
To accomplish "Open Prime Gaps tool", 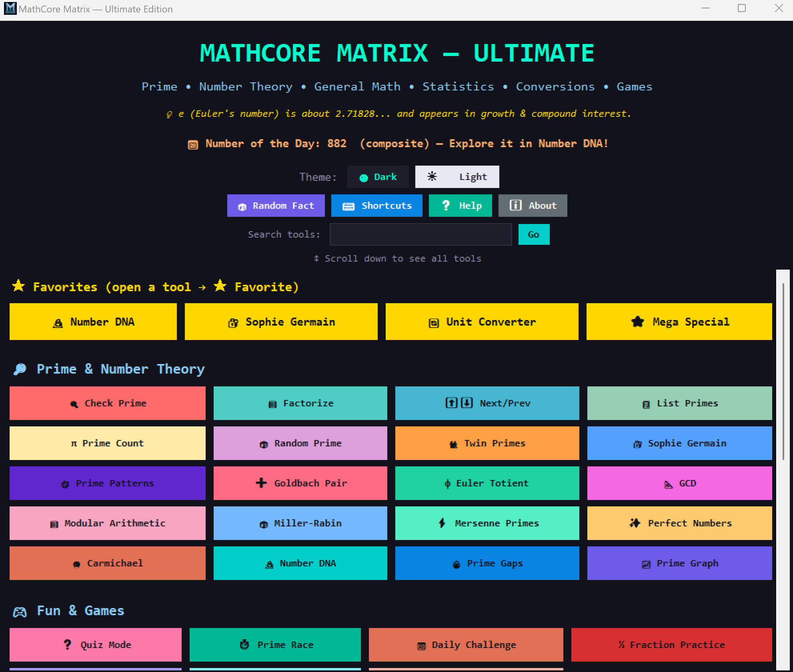I will point(487,563).
